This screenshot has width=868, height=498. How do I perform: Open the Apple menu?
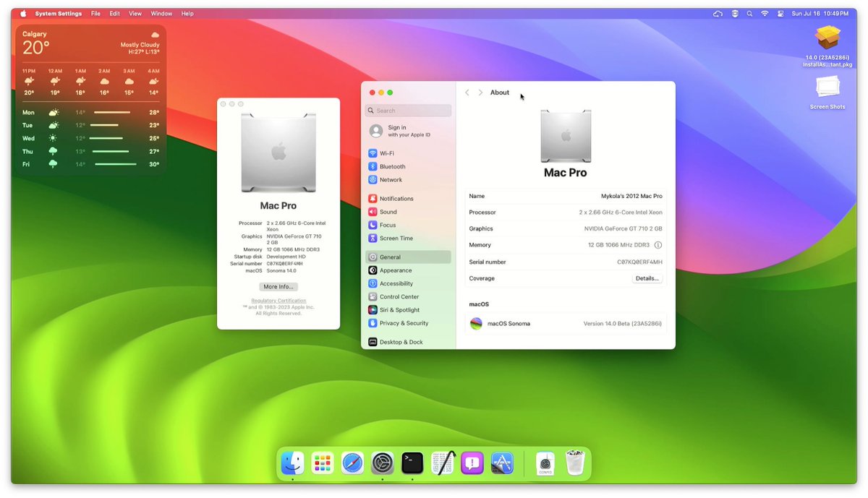coord(23,14)
